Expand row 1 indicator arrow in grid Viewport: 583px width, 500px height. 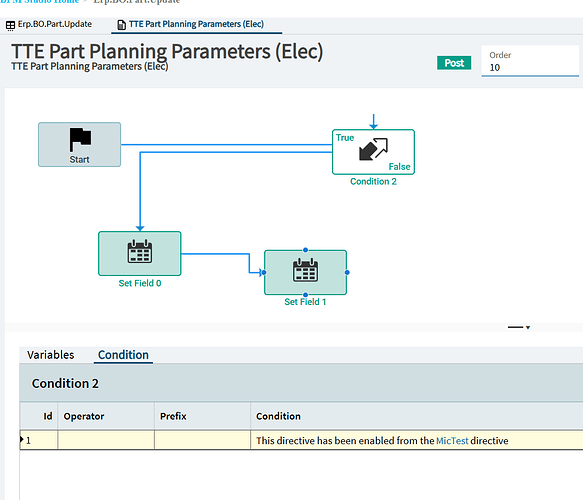click(22, 440)
